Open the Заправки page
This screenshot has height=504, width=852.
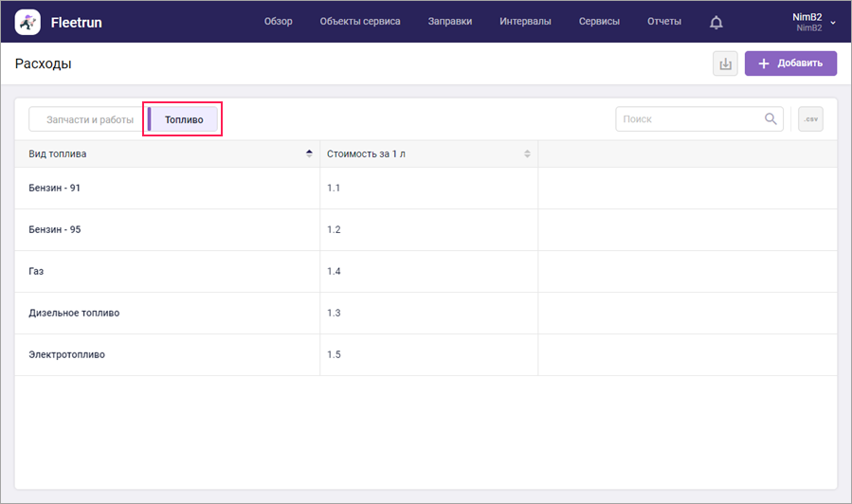(x=450, y=22)
